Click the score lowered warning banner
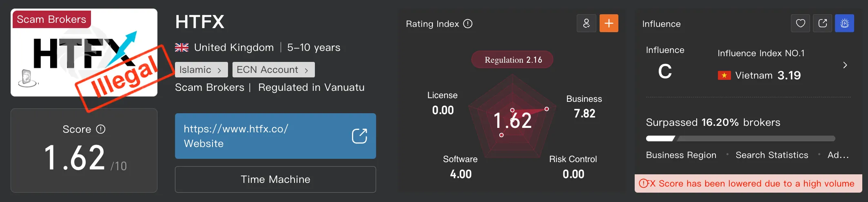Image resolution: width=868 pixels, height=202 pixels. 748,183
